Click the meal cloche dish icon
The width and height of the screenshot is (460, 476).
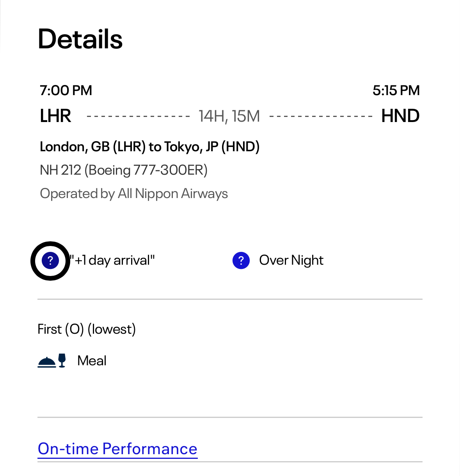(x=47, y=362)
